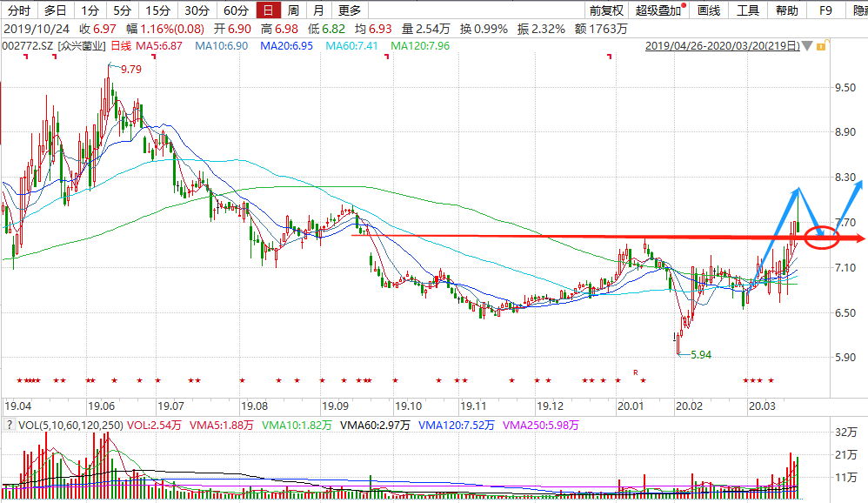Image resolution: width=868 pixels, height=503 pixels.
Task: Click the small red R marker near 20.01
Action: click(636, 372)
